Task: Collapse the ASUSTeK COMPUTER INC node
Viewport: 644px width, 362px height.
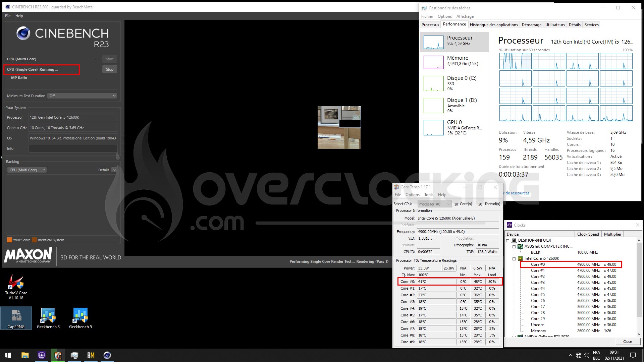Action: tap(514, 246)
